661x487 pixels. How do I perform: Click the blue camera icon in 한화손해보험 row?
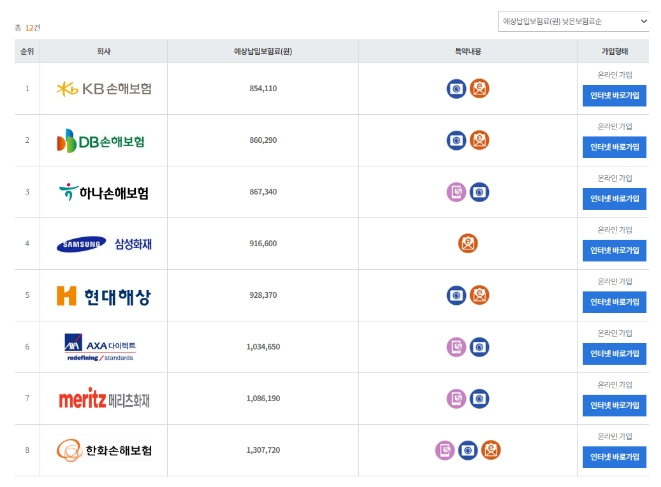[468, 450]
